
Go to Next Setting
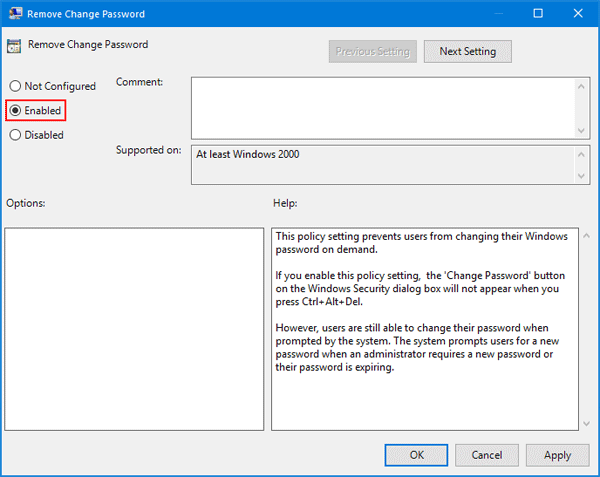pos(467,51)
